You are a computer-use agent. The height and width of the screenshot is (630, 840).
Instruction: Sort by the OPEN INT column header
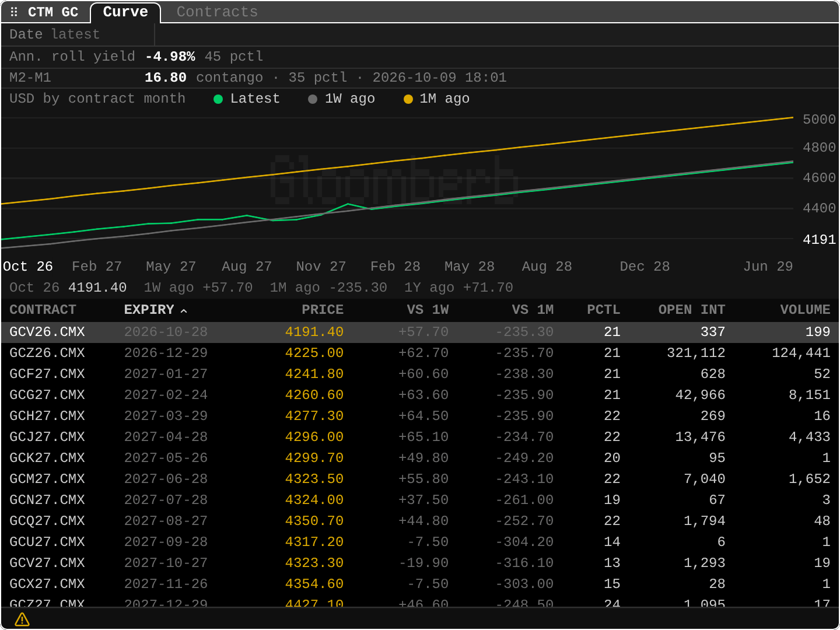click(692, 310)
